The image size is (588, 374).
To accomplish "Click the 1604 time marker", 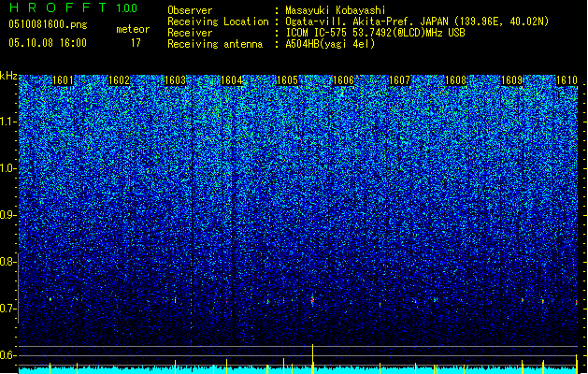I will coord(232,80).
